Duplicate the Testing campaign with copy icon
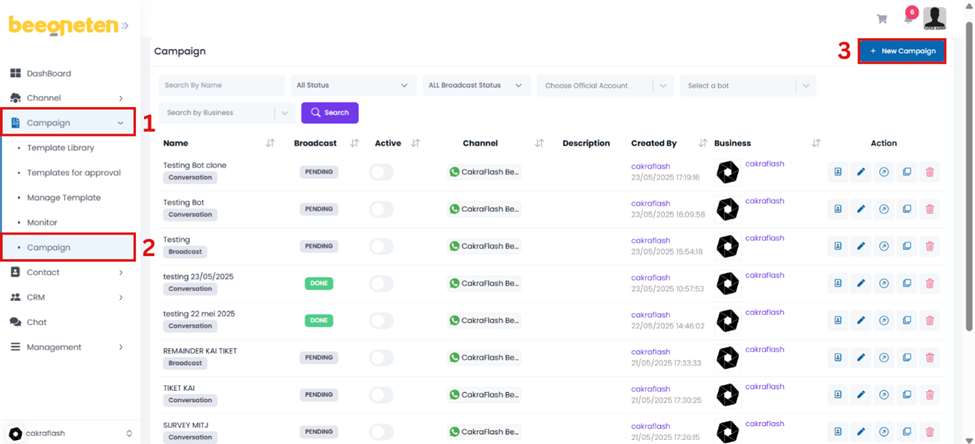 907,246
